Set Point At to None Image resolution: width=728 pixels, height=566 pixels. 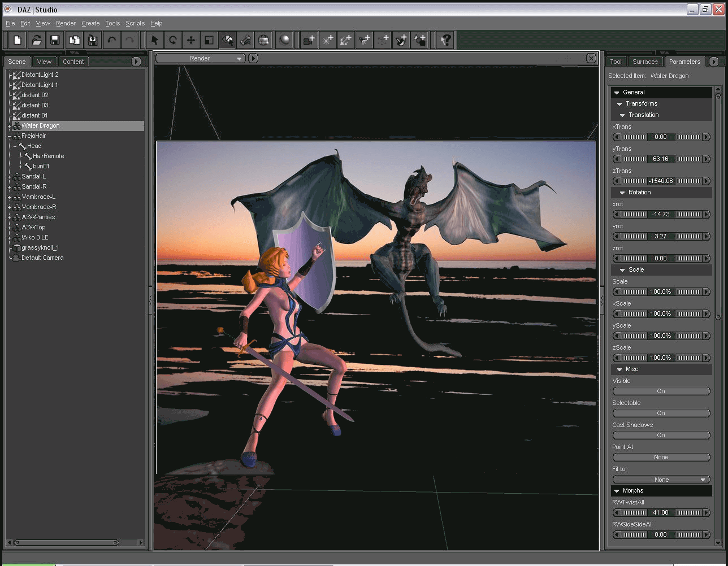(661, 457)
